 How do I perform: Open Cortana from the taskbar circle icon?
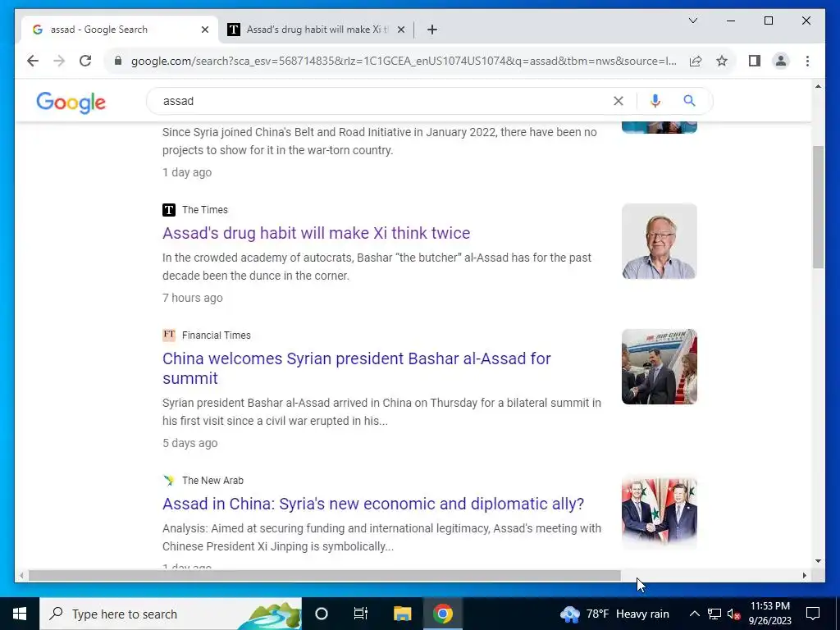click(322, 614)
